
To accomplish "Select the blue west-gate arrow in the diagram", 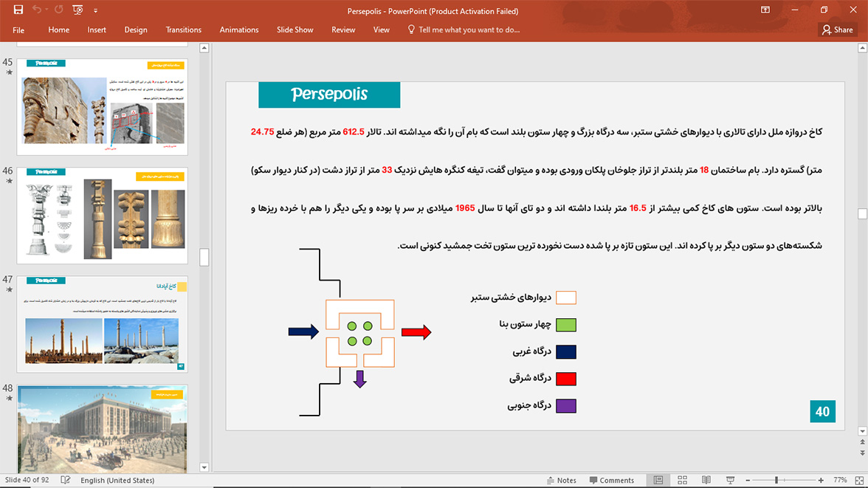I will pos(304,331).
